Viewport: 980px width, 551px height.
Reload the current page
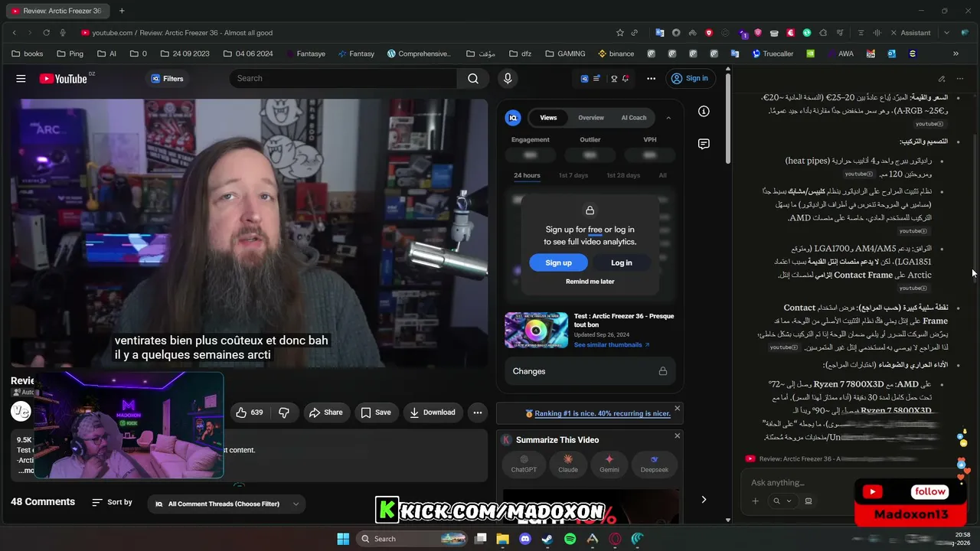pyautogui.click(x=46, y=33)
